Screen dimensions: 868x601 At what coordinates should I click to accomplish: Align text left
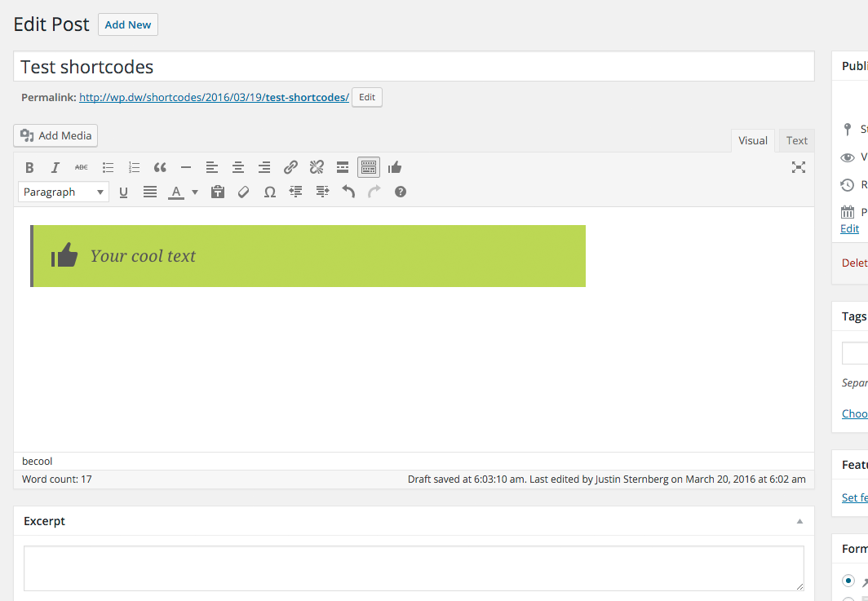[212, 167]
